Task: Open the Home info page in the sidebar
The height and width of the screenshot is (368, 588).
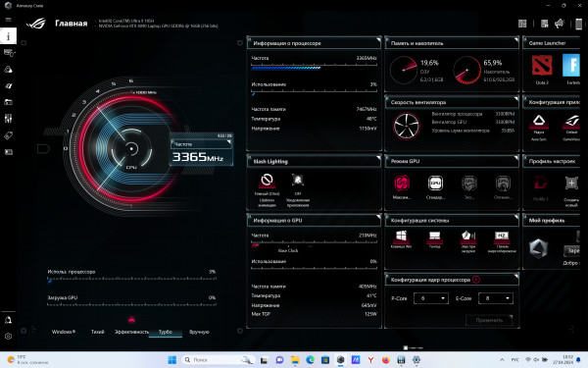Action: coord(8,36)
